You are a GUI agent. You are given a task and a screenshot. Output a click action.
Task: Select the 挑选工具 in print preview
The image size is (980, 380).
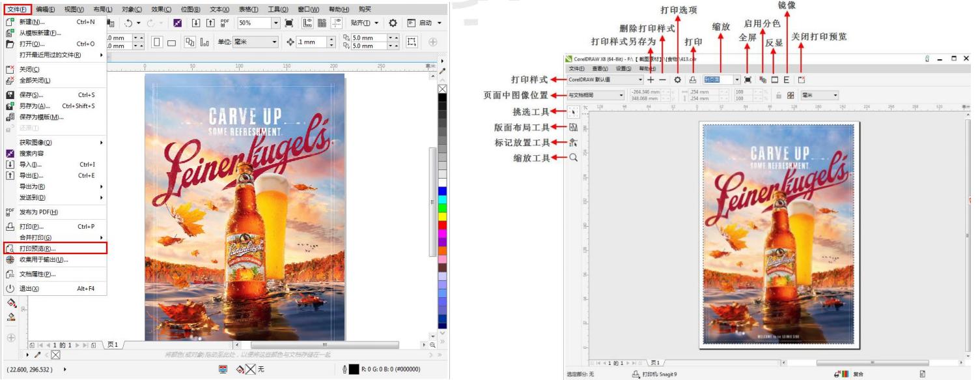[x=572, y=111]
